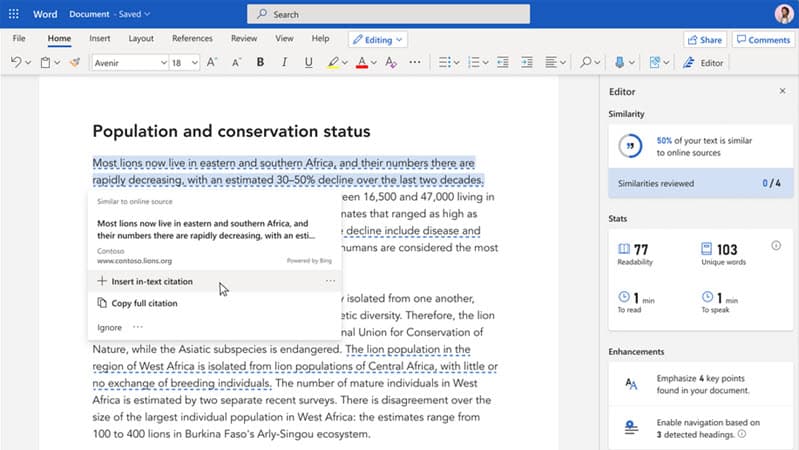
Task: Select the Format Painter tool
Action: (75, 62)
